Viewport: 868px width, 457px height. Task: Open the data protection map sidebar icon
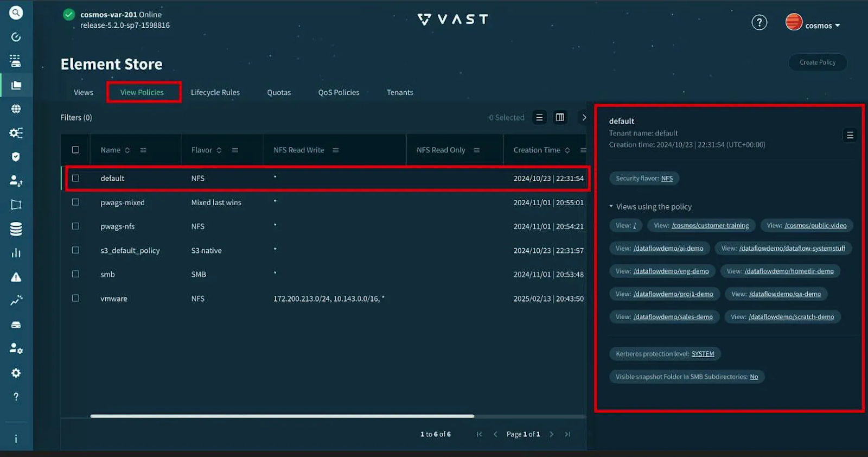coord(16,205)
